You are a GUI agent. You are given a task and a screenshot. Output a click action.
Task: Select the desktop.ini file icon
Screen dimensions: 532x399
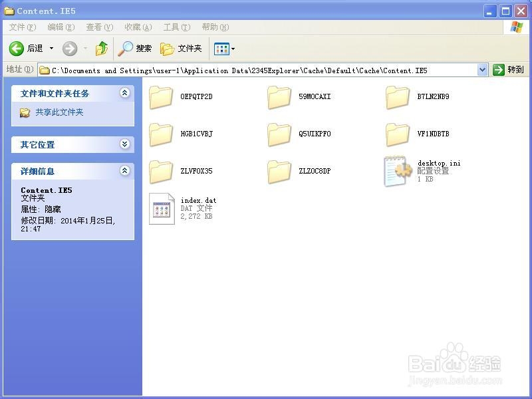coord(398,172)
